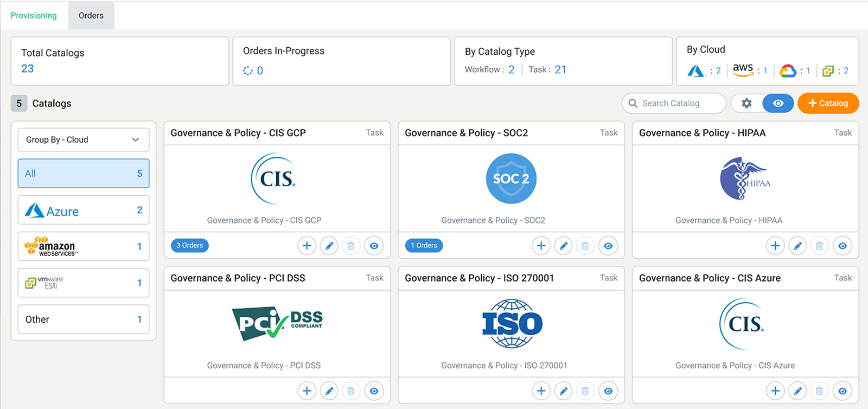The height and width of the screenshot is (409, 868).
Task: Open catalog settings gear
Action: point(746,103)
